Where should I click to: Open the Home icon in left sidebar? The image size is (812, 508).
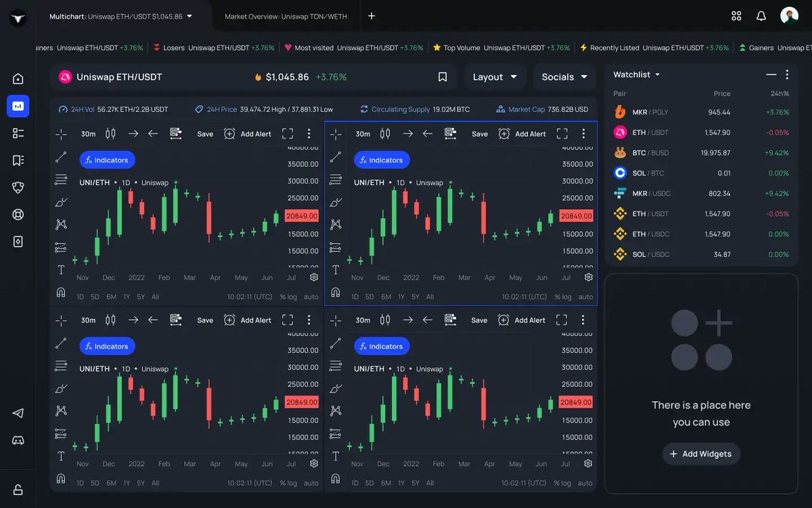pos(18,79)
